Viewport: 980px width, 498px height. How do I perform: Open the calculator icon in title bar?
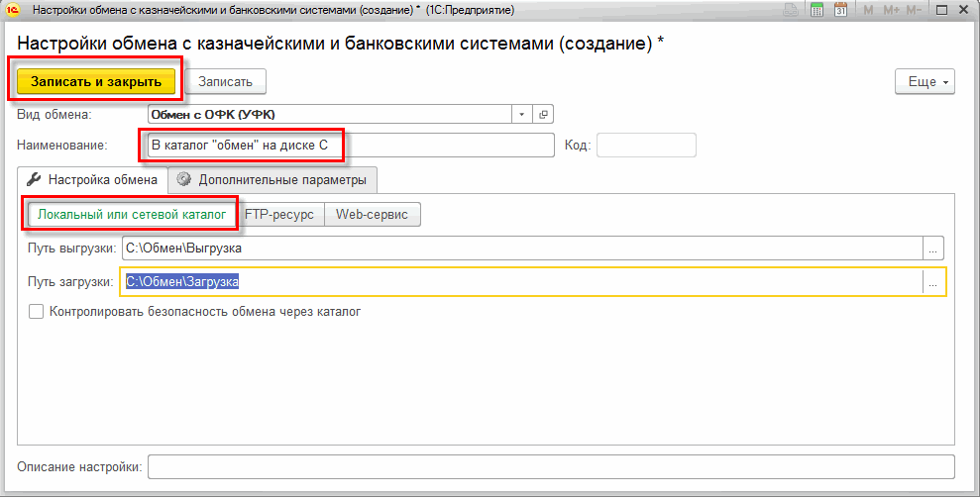point(817,10)
